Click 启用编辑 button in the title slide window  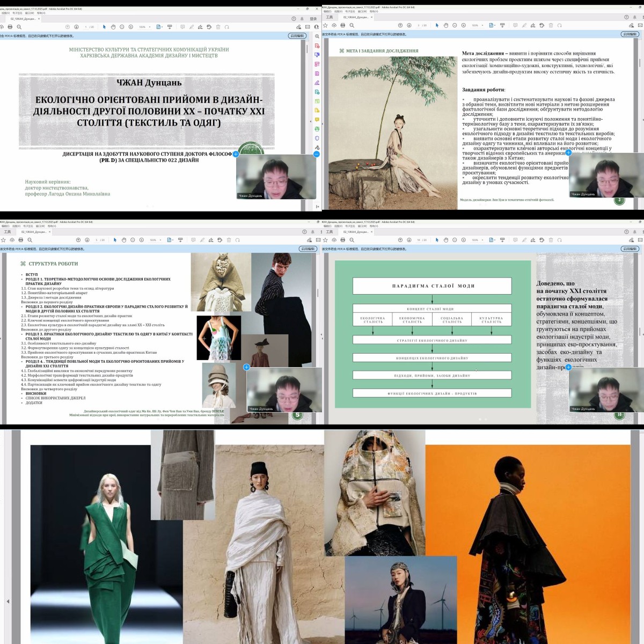pyautogui.click(x=297, y=35)
